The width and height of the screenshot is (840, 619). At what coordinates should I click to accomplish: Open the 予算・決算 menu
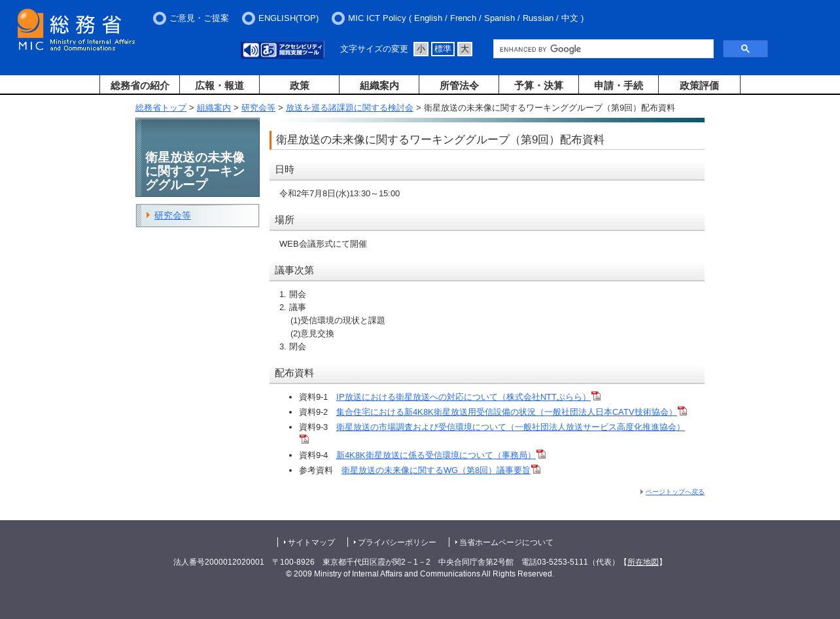click(x=539, y=85)
